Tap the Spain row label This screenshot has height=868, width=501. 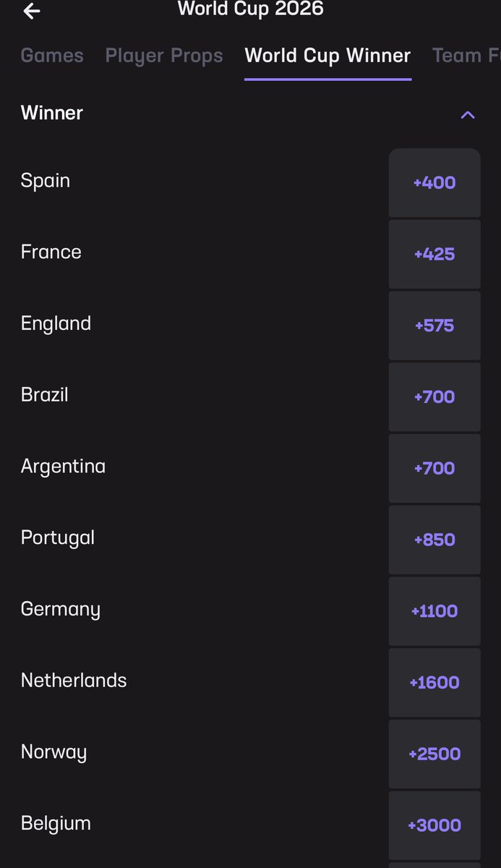click(x=46, y=180)
